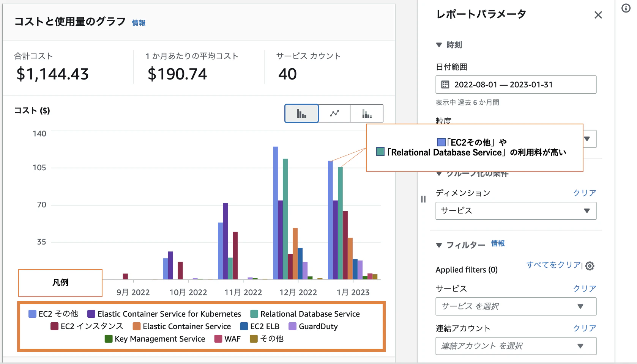Image resolution: width=637 pixels, height=364 pixels.
Task: Toggle その他 legend swatch
Action: [254, 339]
